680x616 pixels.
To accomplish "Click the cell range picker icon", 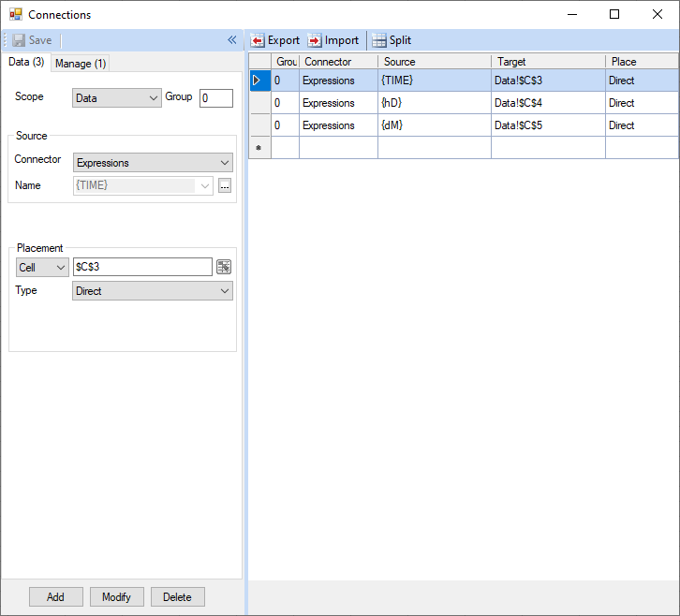I will pyautogui.click(x=224, y=267).
